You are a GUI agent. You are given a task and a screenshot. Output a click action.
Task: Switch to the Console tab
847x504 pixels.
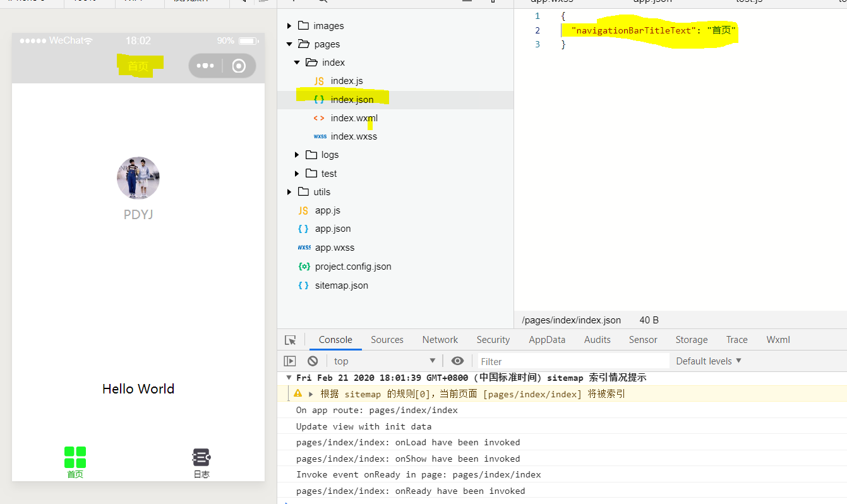click(335, 340)
